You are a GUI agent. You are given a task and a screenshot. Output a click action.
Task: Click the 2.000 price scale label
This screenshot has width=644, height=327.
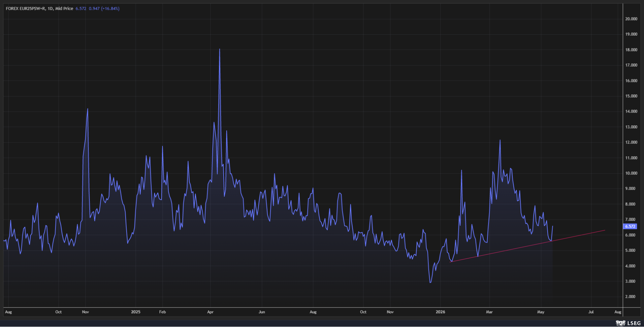coord(631,296)
